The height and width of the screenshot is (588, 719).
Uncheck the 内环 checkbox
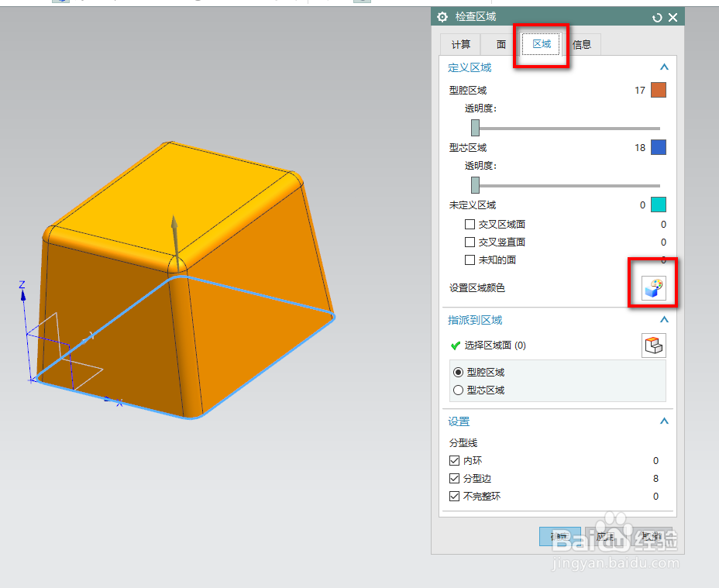pyautogui.click(x=455, y=460)
